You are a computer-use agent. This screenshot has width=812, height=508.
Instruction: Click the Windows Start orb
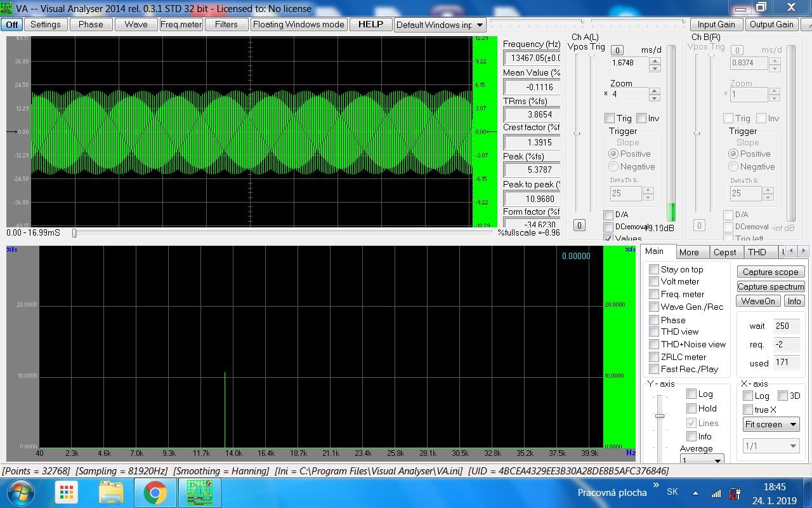[x=20, y=492]
